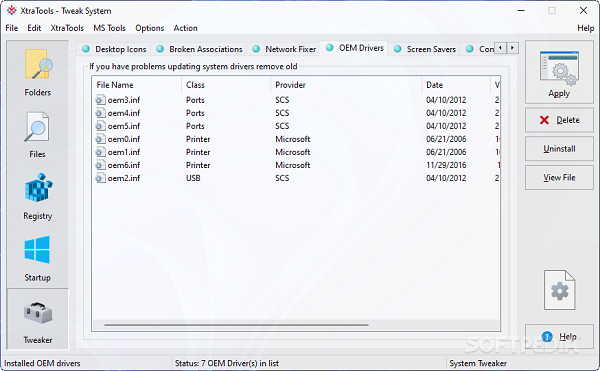This screenshot has width=600, height=371.
Task: Select the Tweaker toolbox in sidebar
Action: tap(38, 319)
